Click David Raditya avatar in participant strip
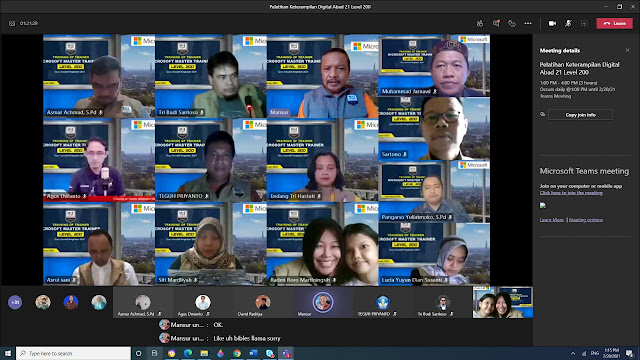Viewport: 640px width, 360px height. 262,302
